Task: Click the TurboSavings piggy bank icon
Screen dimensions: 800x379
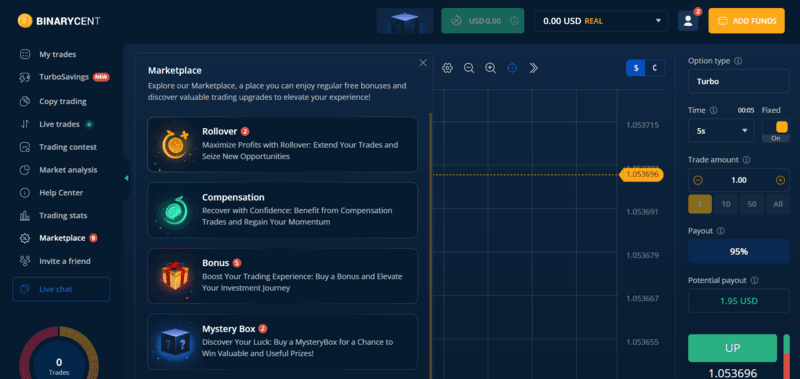Action: click(x=24, y=78)
